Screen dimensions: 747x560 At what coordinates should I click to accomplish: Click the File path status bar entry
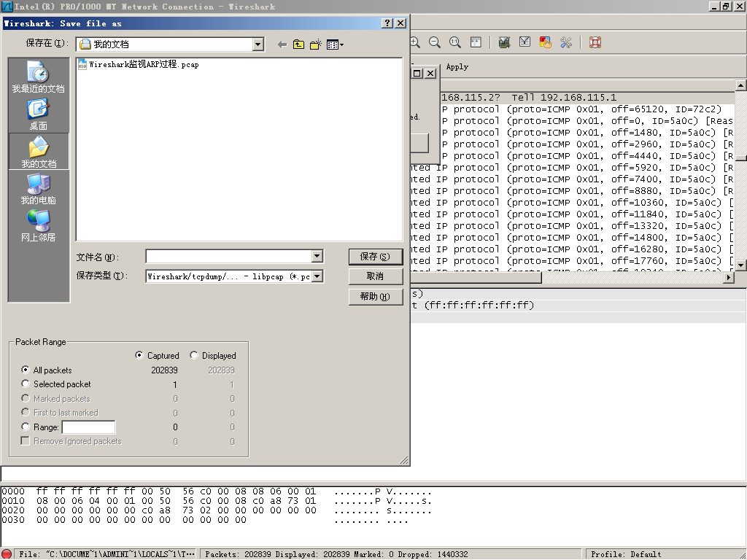(x=107, y=554)
